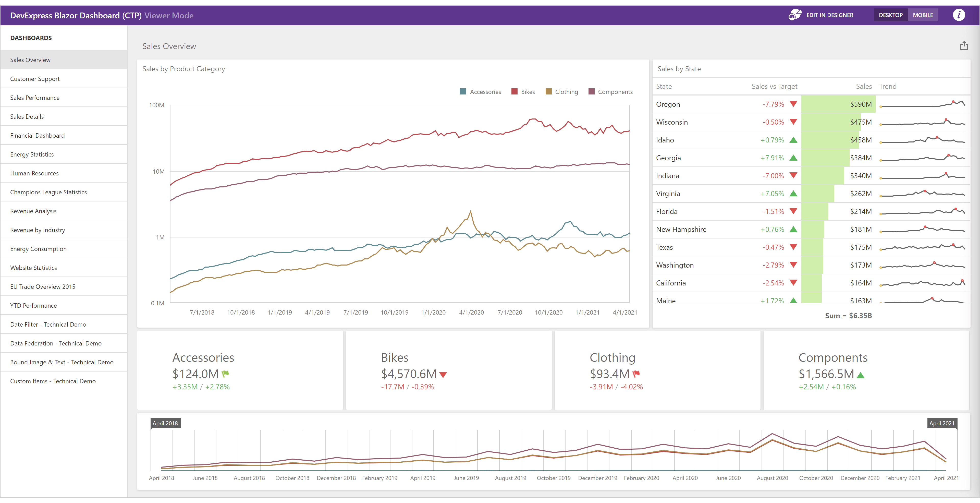Click the dashboard export icon top right
980x503 pixels.
point(964,45)
